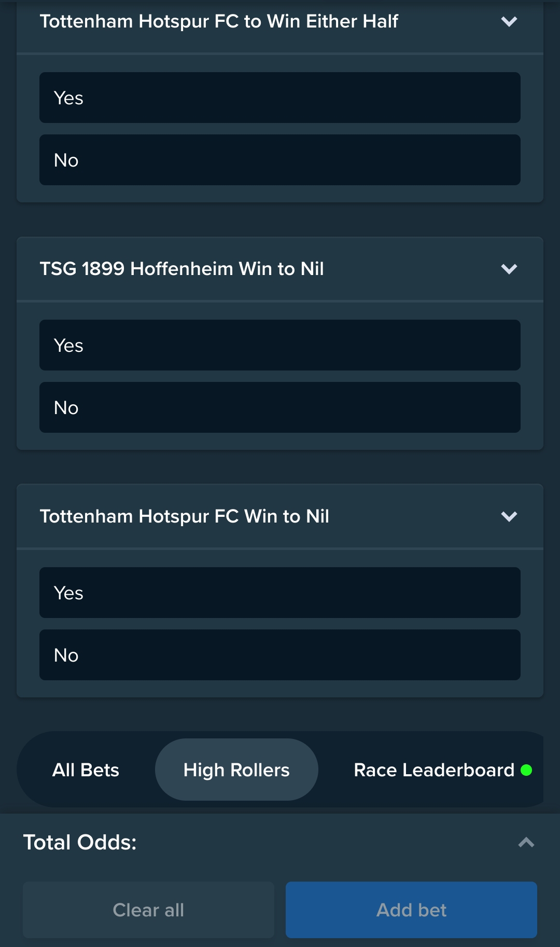Switch to the All Bets tab
The height and width of the screenshot is (947, 560).
point(86,770)
